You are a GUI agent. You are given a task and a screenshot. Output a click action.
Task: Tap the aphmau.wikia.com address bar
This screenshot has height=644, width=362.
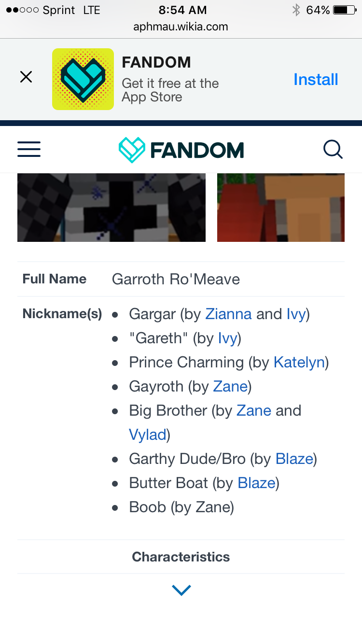click(x=181, y=27)
